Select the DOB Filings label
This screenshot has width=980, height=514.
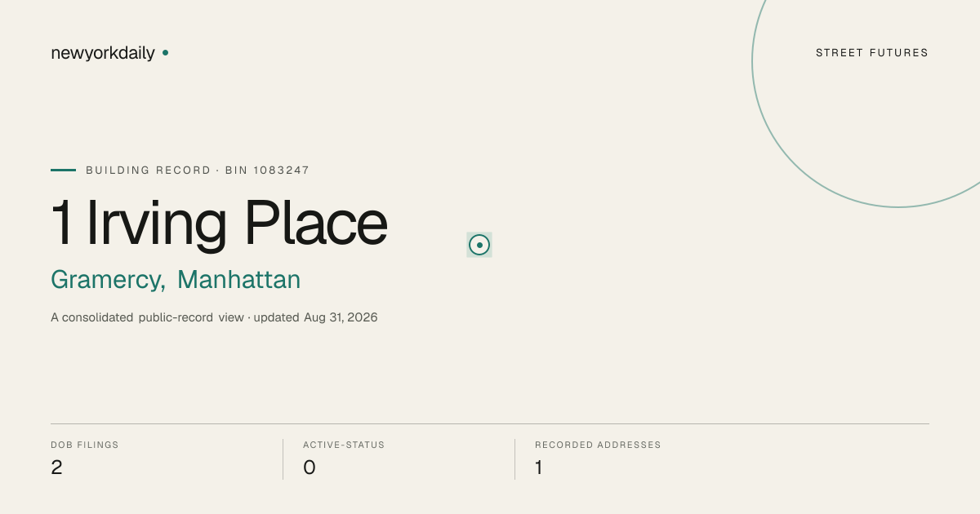(85, 445)
